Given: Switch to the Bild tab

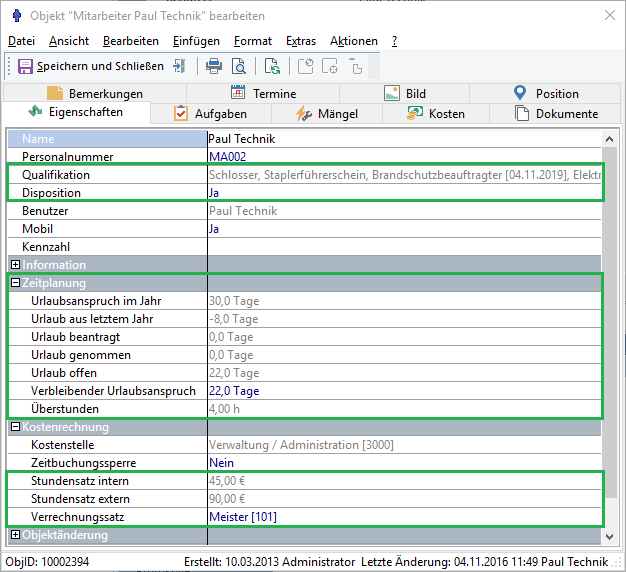Looking at the screenshot, I should (x=405, y=93).
